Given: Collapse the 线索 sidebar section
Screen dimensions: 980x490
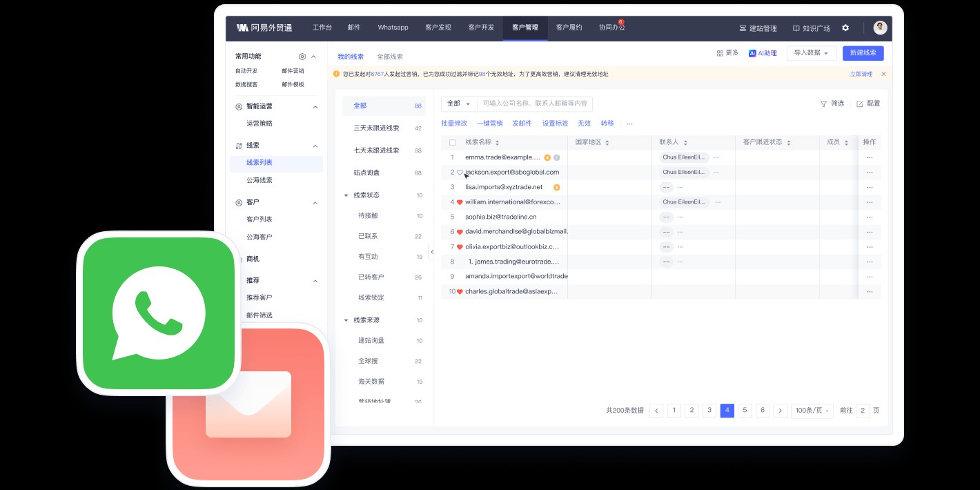Looking at the screenshot, I should coord(315,146).
